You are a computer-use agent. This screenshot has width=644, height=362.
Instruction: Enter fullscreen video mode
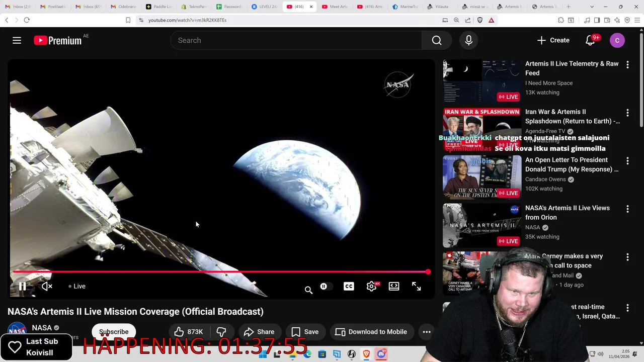click(x=417, y=286)
